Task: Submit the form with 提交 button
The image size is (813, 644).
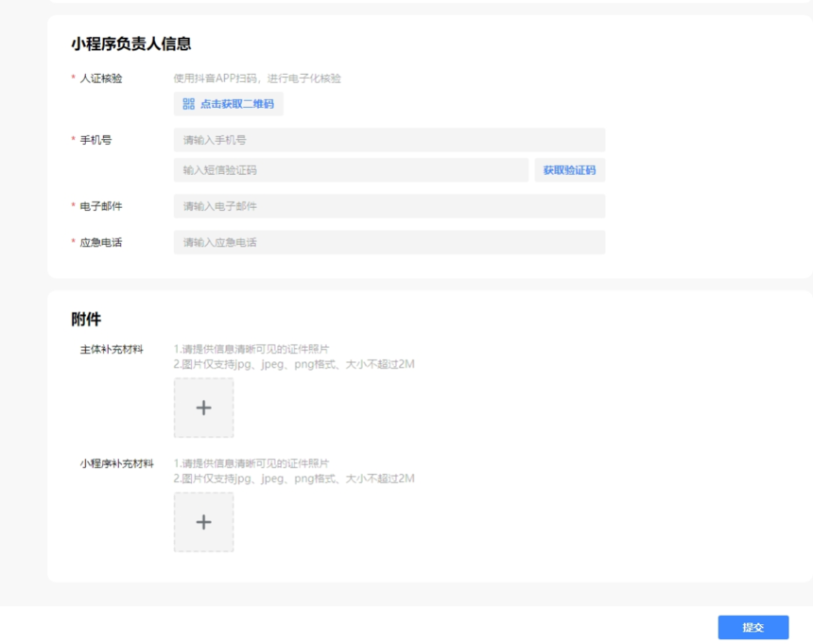Action: point(753,627)
